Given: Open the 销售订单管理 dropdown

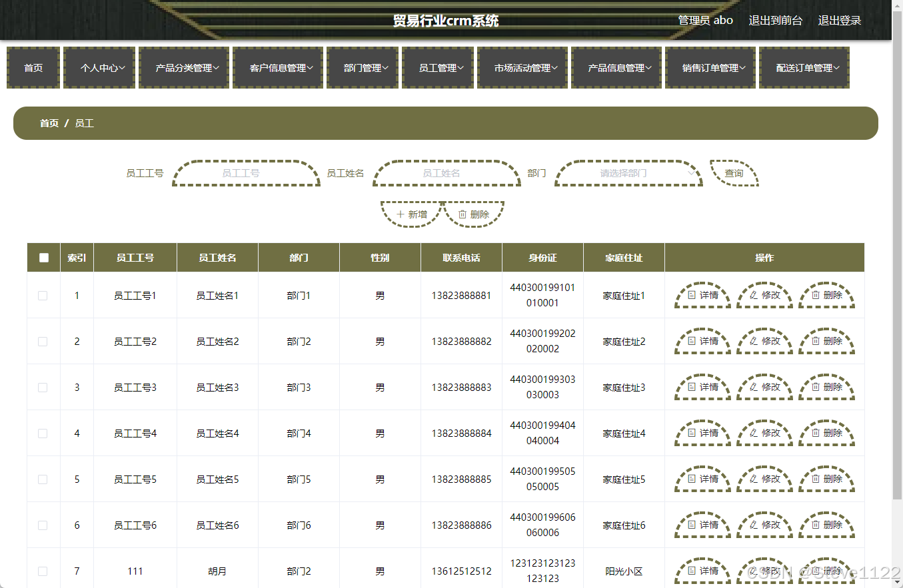Looking at the screenshot, I should 710,67.
